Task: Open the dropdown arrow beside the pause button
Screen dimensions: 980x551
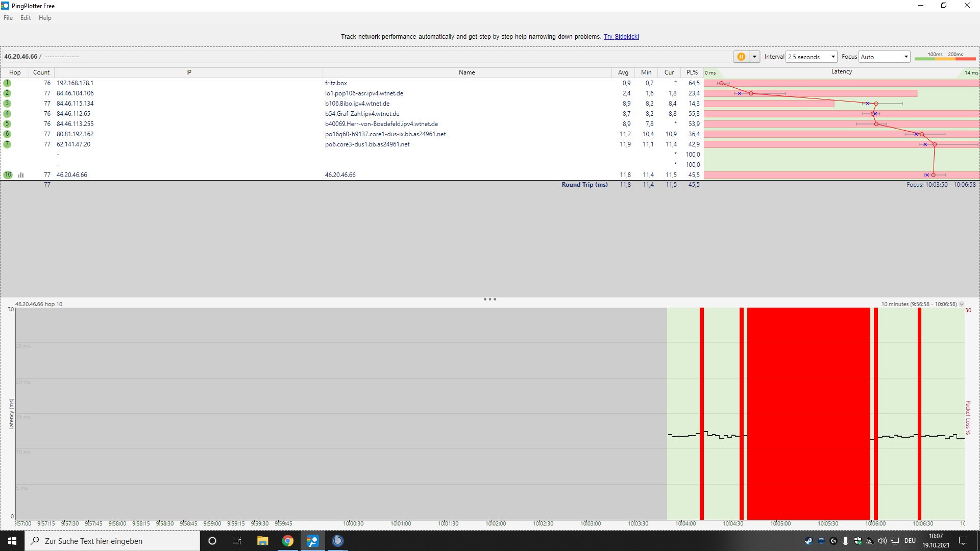Action: click(754, 57)
